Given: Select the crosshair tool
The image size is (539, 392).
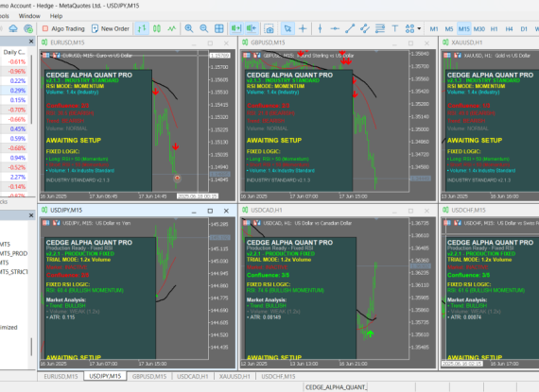Looking at the screenshot, I should tap(303, 28).
